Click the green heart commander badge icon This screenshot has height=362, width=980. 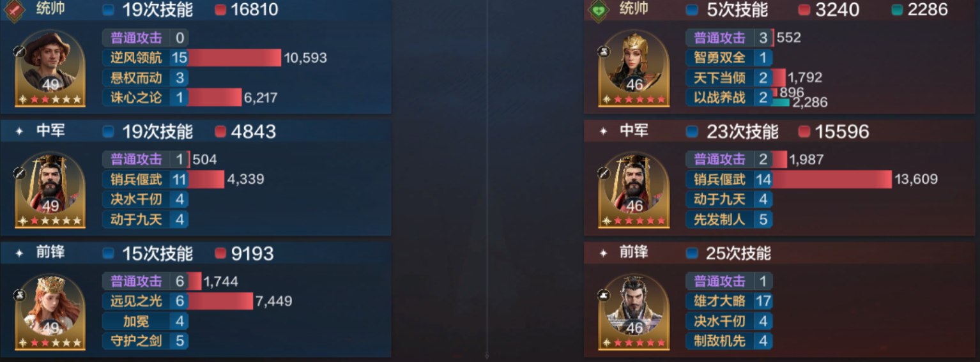(x=598, y=10)
